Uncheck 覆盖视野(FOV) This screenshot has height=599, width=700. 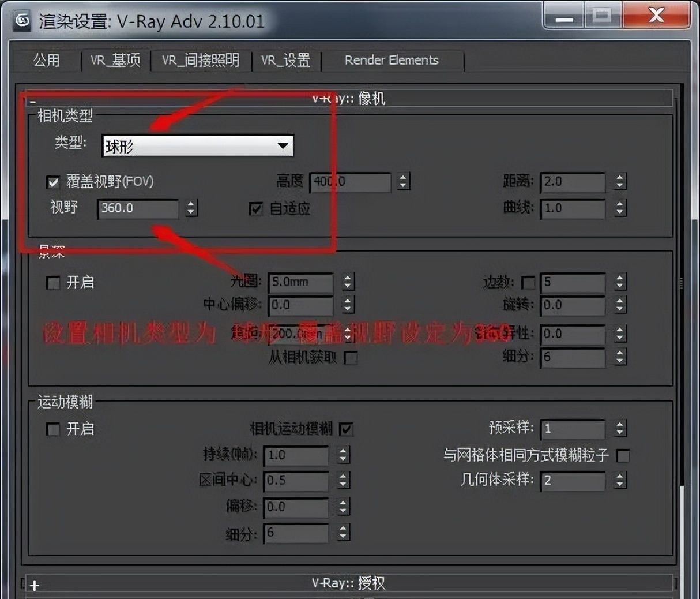click(x=53, y=182)
